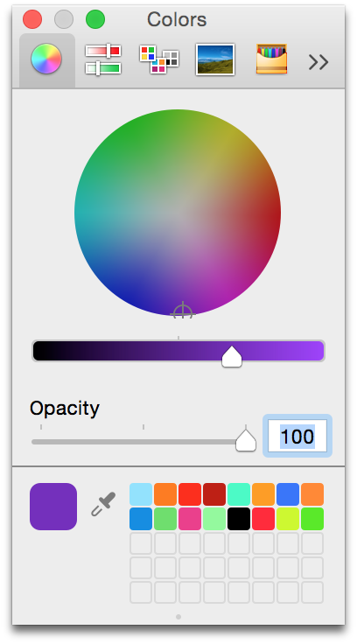Image resolution: width=357 pixels, height=644 pixels.
Task: Select the pink saved swatch
Action: coord(190,519)
